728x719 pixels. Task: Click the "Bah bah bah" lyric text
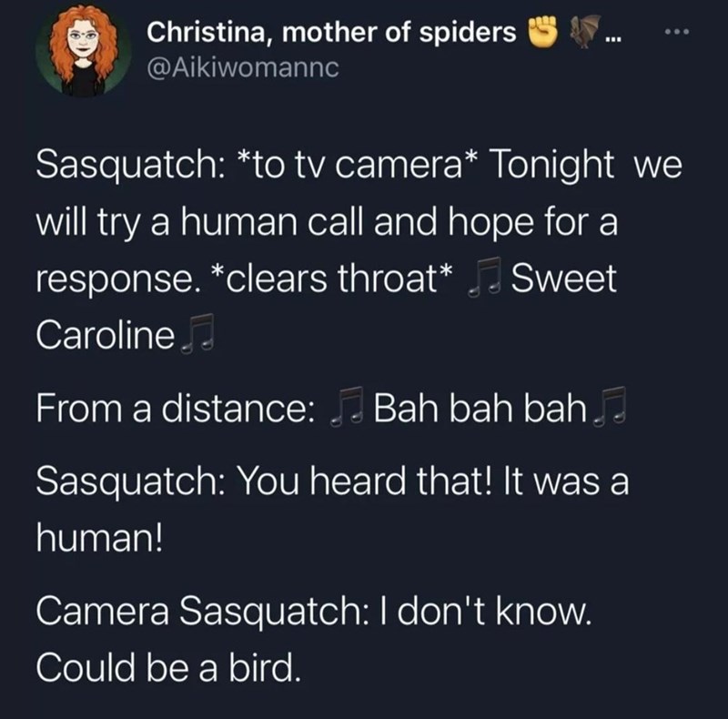(x=473, y=407)
